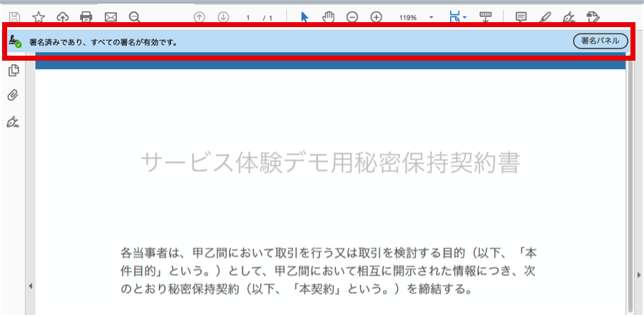Open the 119% zoom level dropdown
644x317 pixels.
[431, 18]
